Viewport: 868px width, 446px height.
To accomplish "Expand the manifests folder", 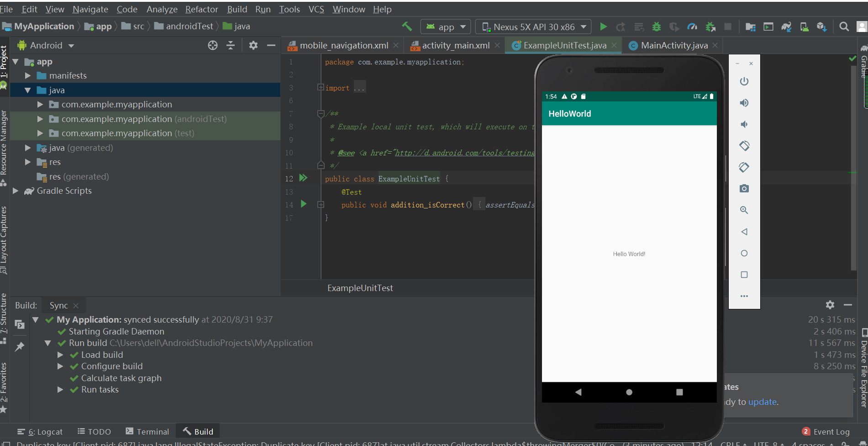I will click(28, 75).
